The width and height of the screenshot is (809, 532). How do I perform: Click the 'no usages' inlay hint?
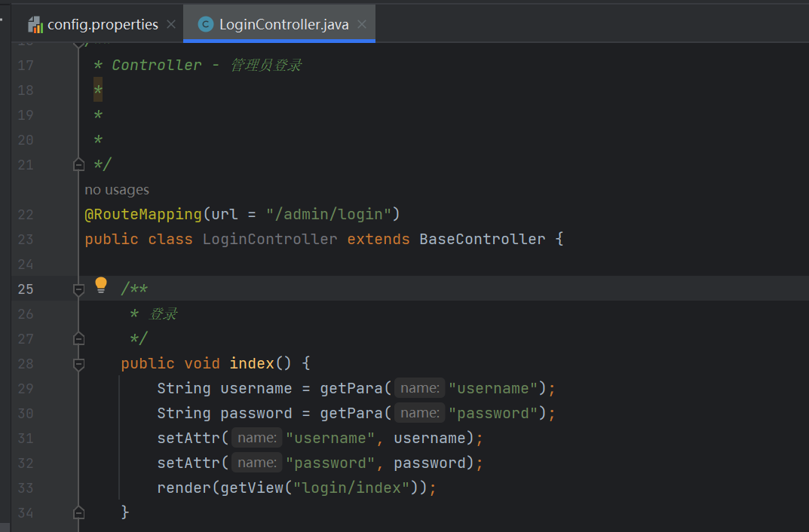tap(117, 190)
